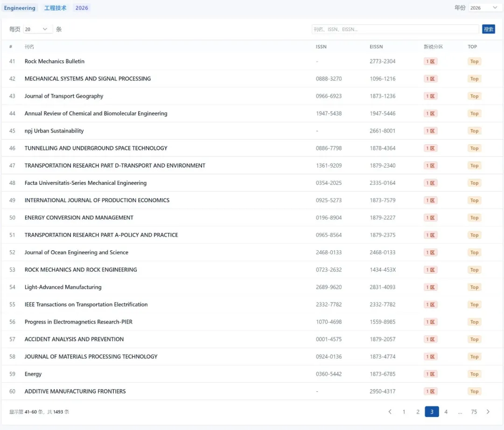Screen dimensions: 504x430
Task: Jump to page 4 of results
Action: pyautogui.click(x=446, y=412)
